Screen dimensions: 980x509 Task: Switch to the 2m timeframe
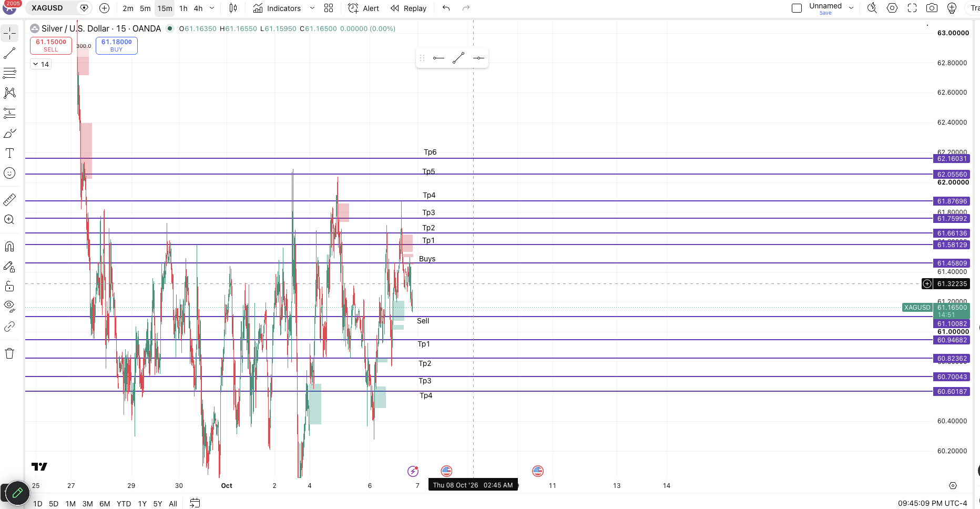(128, 8)
